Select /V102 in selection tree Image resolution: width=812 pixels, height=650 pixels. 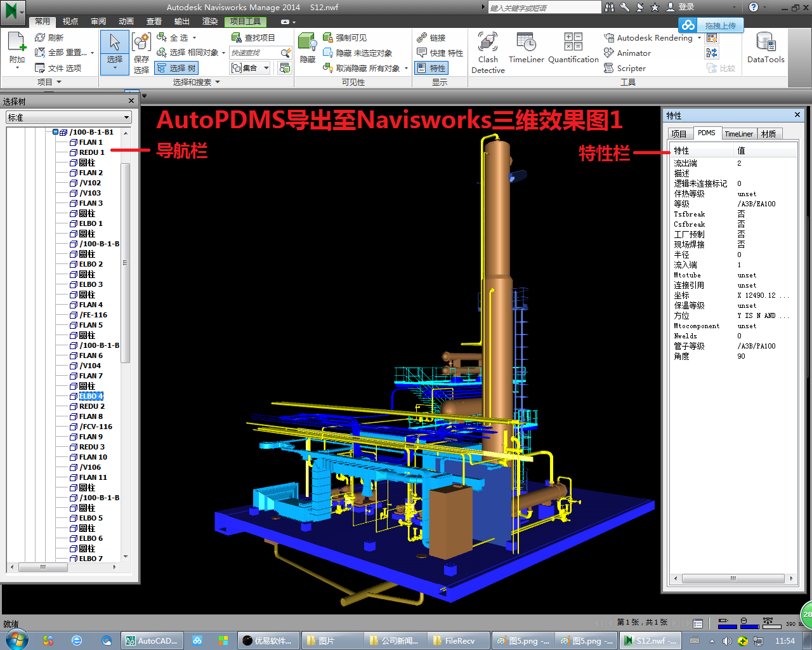90,183
